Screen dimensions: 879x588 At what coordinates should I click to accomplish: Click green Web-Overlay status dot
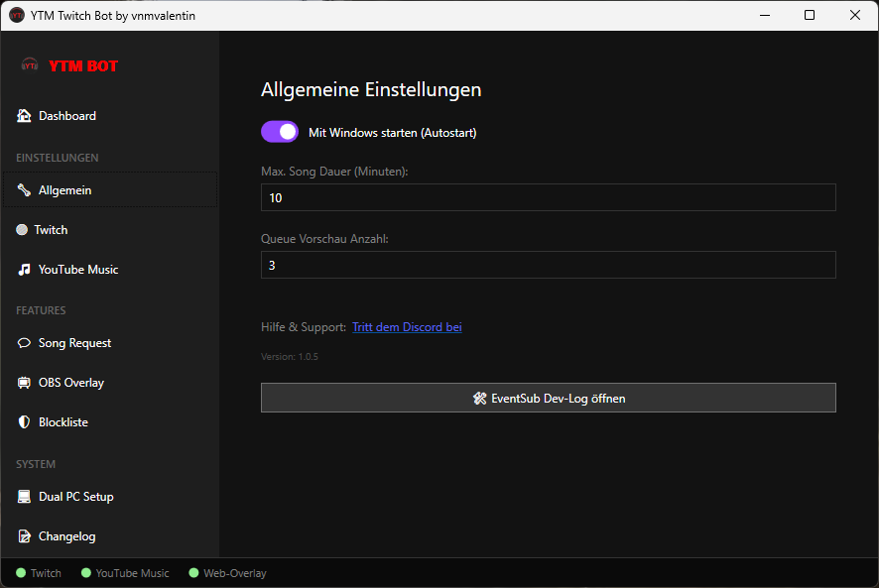[194, 573]
